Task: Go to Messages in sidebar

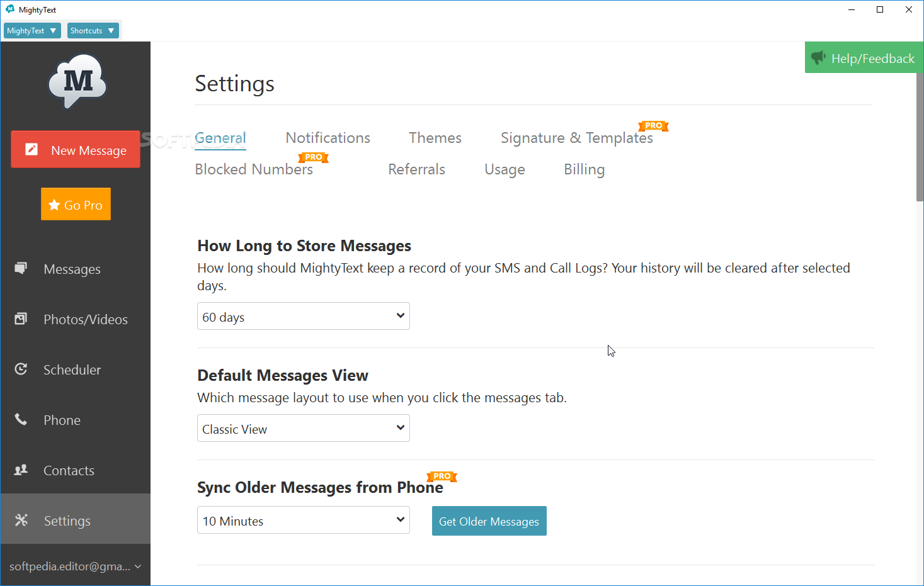Action: point(76,269)
